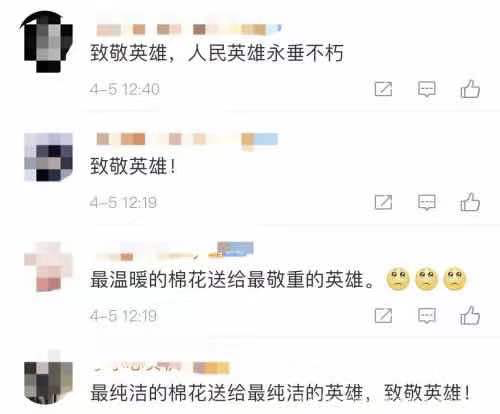
Task: Give a thumbs-up to the 最温暖的棉花 comment
Action: tap(470, 315)
